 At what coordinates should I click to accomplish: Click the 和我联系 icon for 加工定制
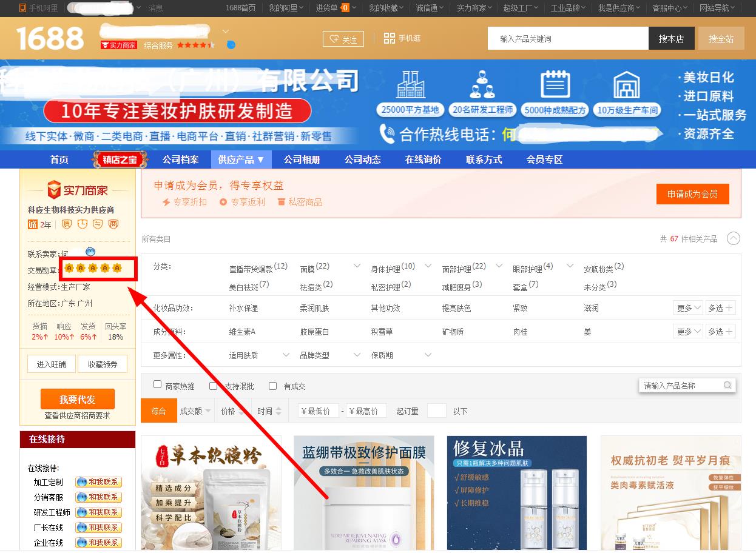(98, 482)
